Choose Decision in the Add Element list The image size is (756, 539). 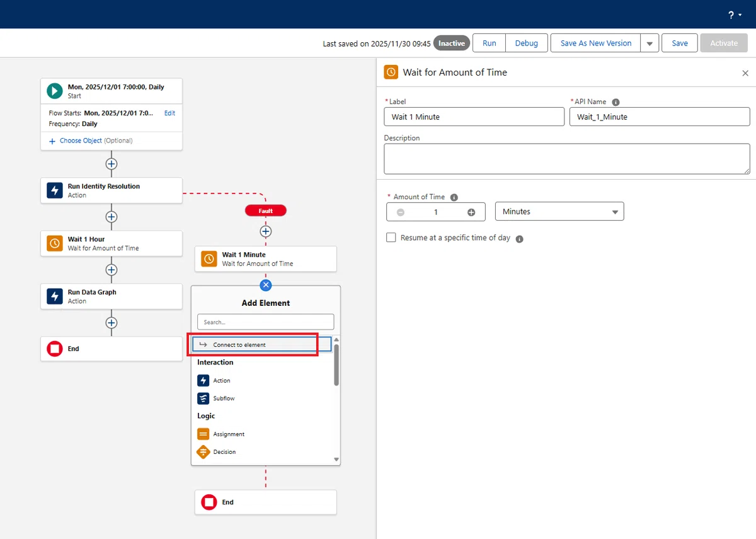[225, 452]
